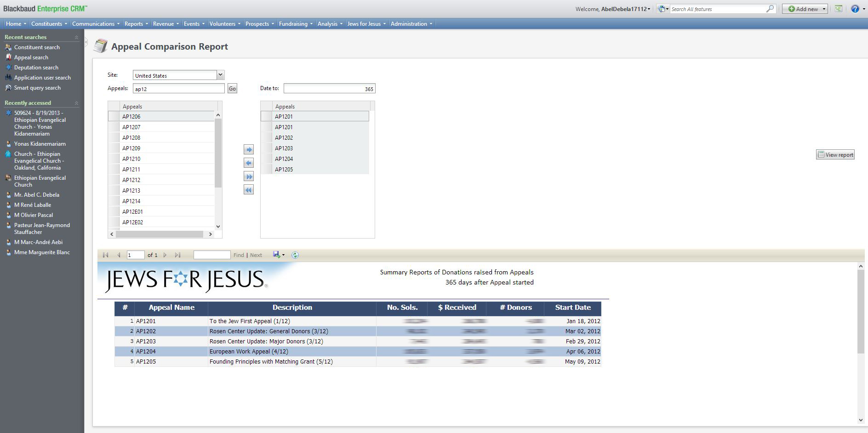Click the Deputation search sidebar icon
868x433 pixels.
[x=8, y=68]
